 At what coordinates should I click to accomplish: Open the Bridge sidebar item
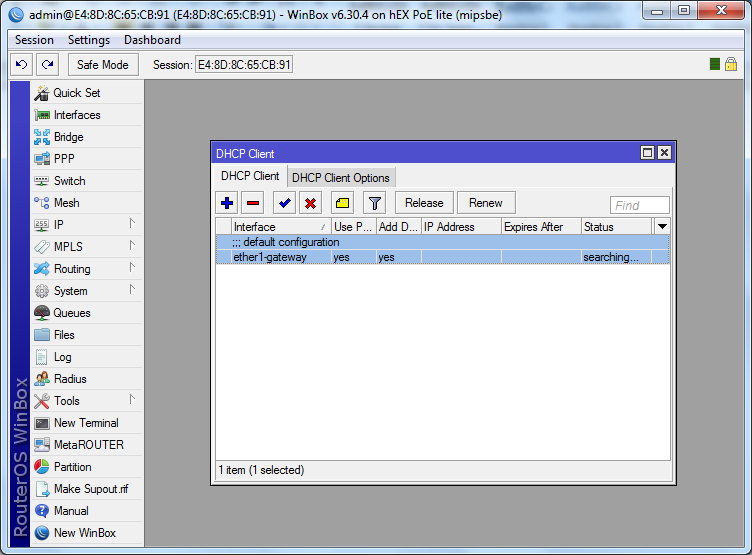point(87,137)
